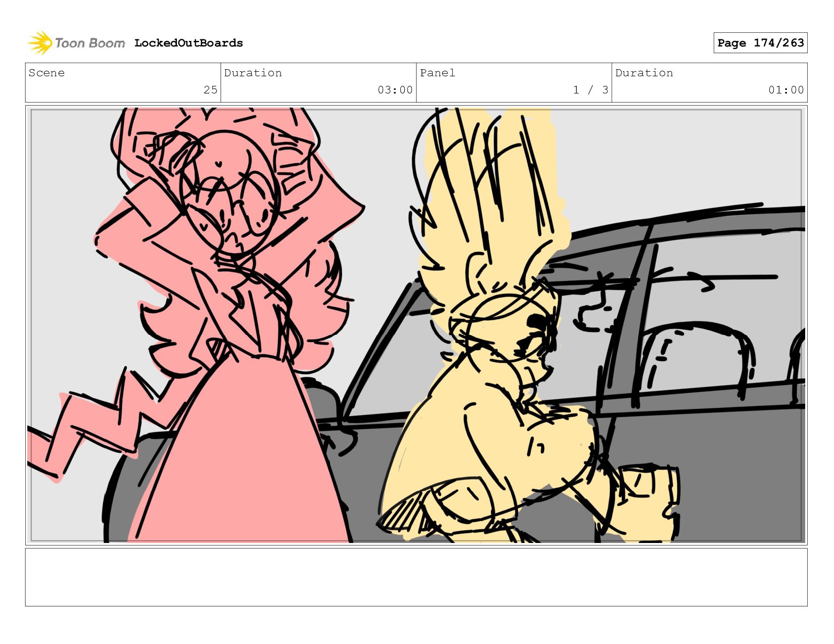Select the Duration label beside Panel
Image resolution: width=834 pixels, height=644 pixels.
pos(644,73)
